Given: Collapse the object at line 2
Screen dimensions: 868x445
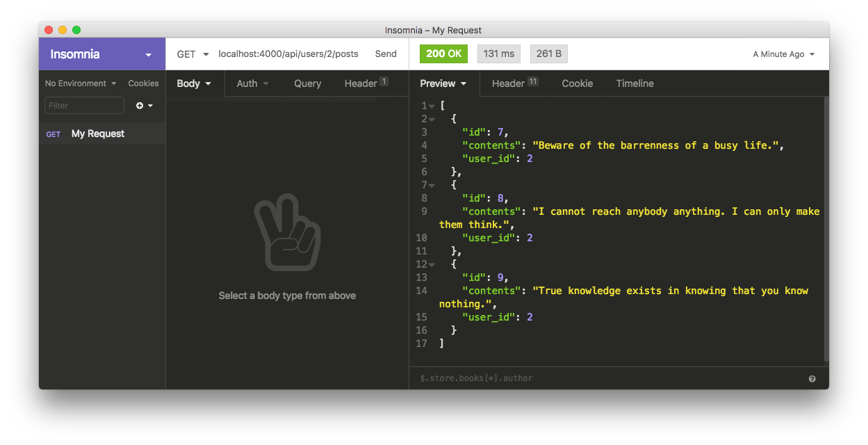Looking at the screenshot, I should click(x=432, y=120).
